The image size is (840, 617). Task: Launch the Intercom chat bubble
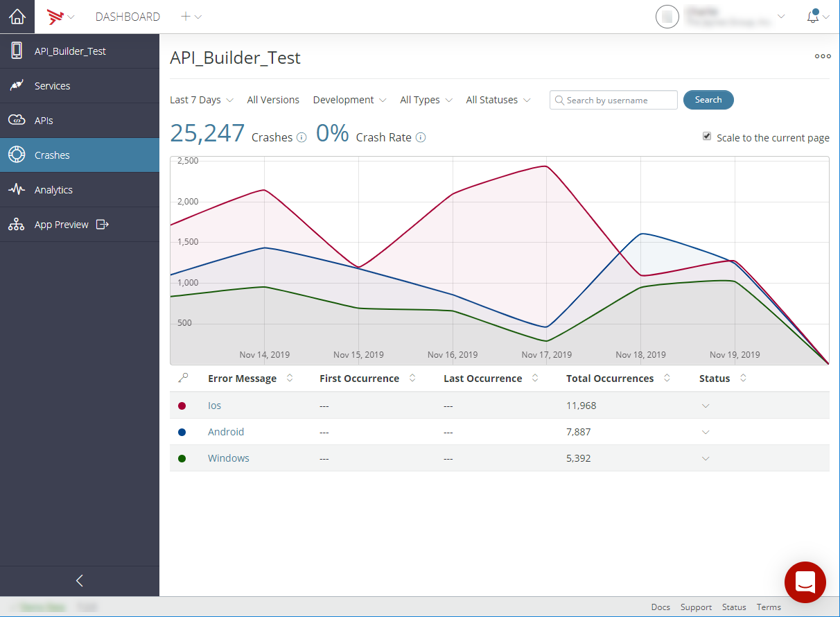(805, 582)
